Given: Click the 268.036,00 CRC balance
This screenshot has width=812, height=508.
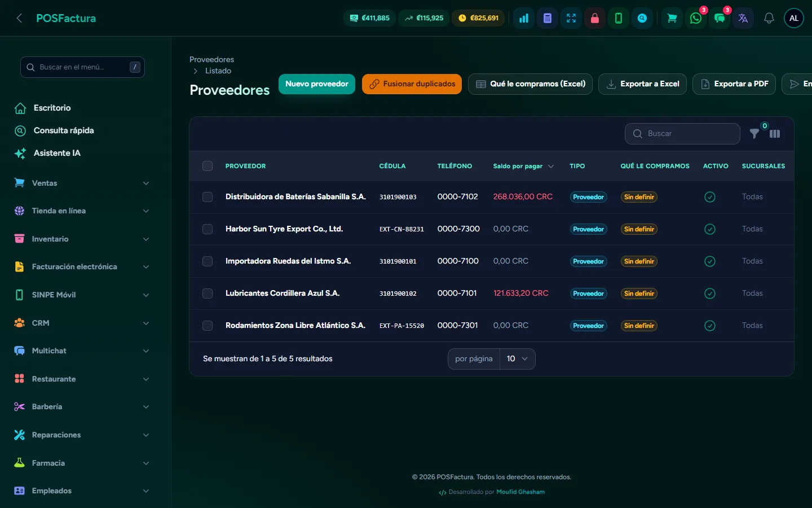Looking at the screenshot, I should tap(523, 197).
